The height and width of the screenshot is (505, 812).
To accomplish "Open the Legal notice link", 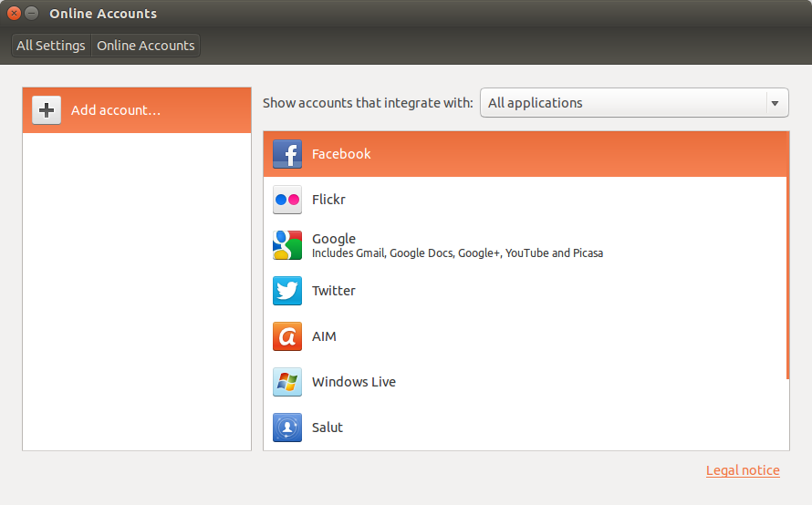I will [743, 469].
